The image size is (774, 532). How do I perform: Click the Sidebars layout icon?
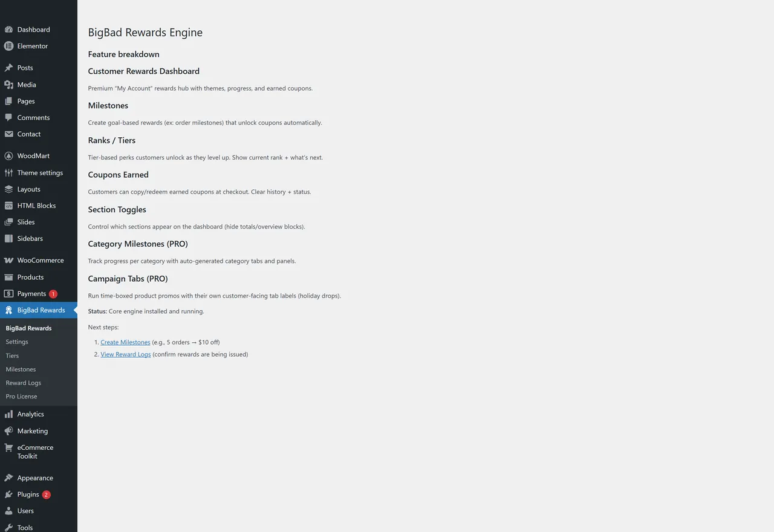point(8,238)
